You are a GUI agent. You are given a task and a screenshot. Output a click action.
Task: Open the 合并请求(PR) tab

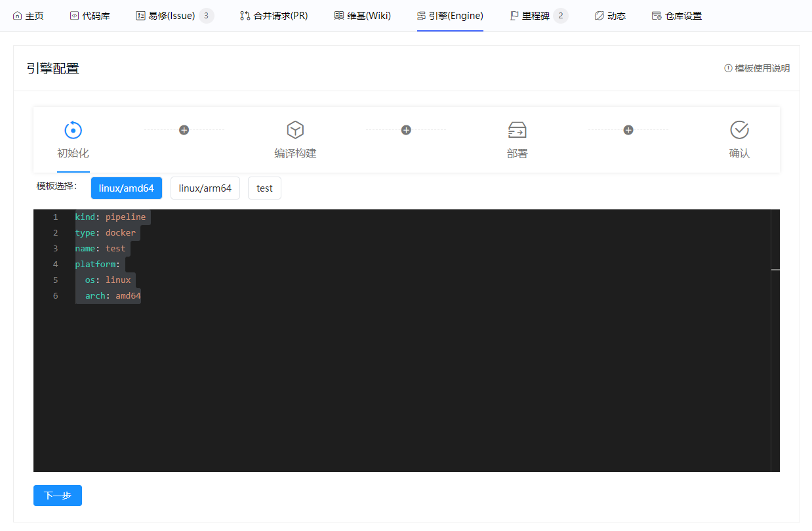click(x=274, y=16)
